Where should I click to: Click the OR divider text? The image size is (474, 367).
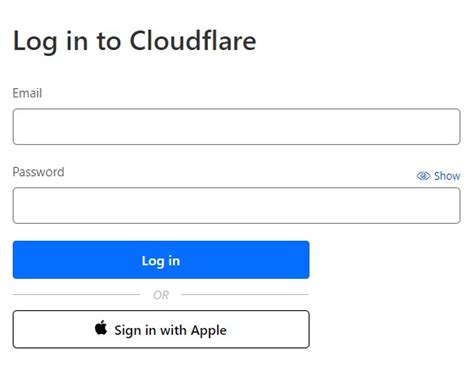click(161, 295)
